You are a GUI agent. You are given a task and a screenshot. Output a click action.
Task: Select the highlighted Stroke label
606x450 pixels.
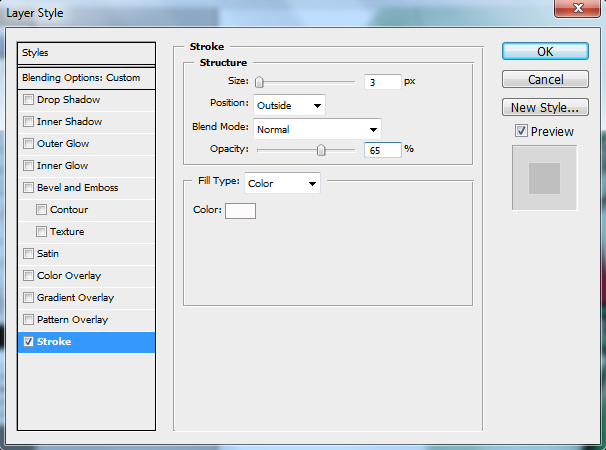click(54, 342)
